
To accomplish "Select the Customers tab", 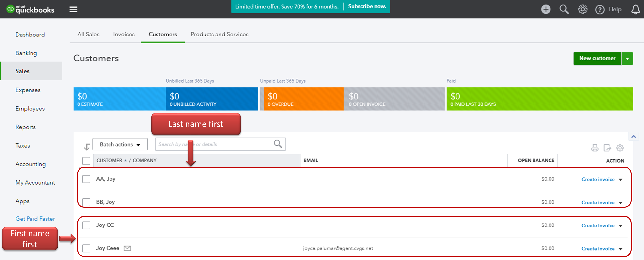I will [163, 34].
